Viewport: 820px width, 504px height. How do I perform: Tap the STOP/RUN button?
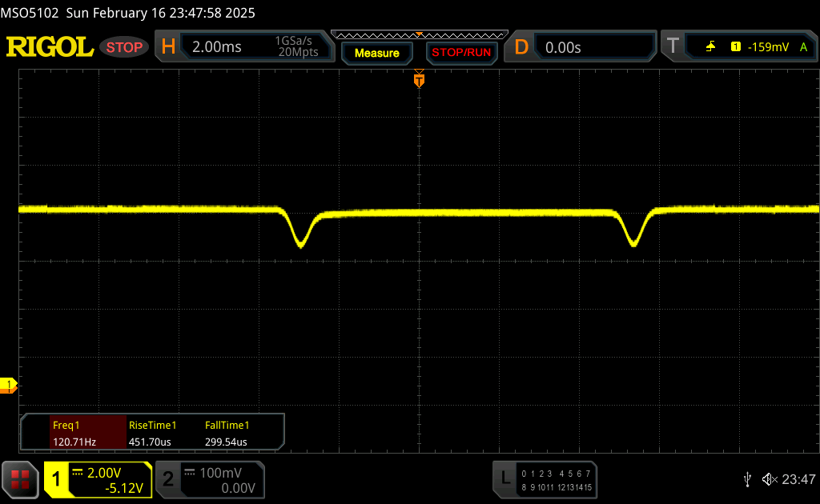pyautogui.click(x=461, y=53)
